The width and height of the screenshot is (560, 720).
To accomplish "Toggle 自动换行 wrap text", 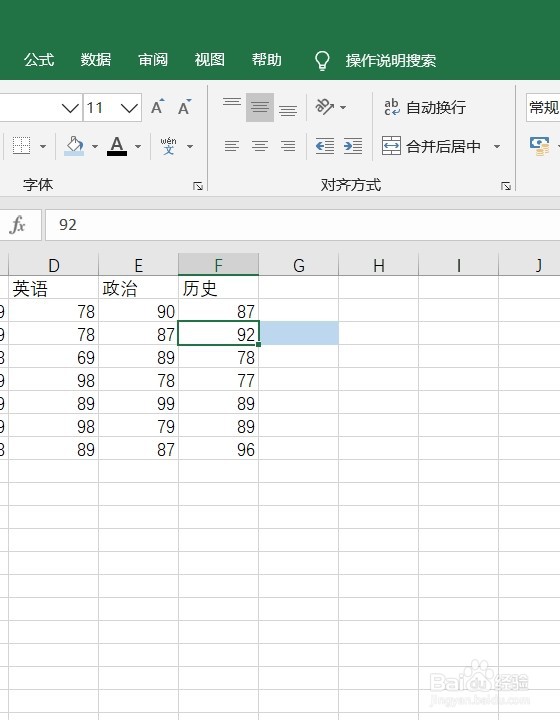I will click(x=425, y=107).
